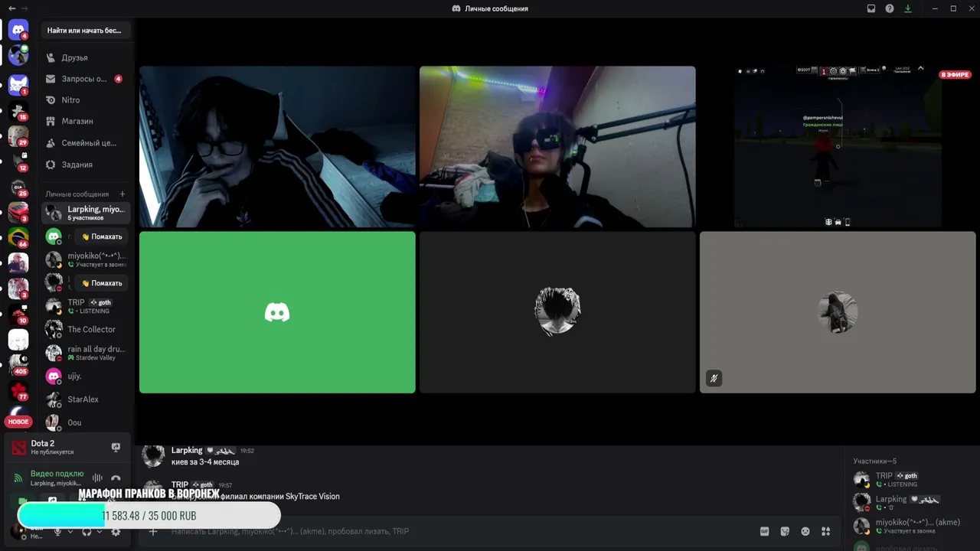
Task: Share the Dota 2 screen stream
Action: pos(116,447)
